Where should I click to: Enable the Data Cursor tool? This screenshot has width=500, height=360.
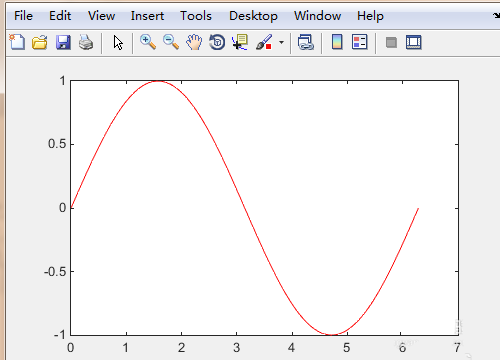240,42
